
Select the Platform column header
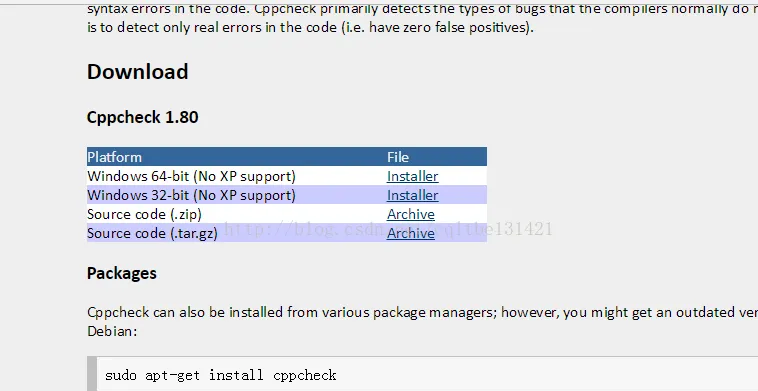(x=115, y=157)
